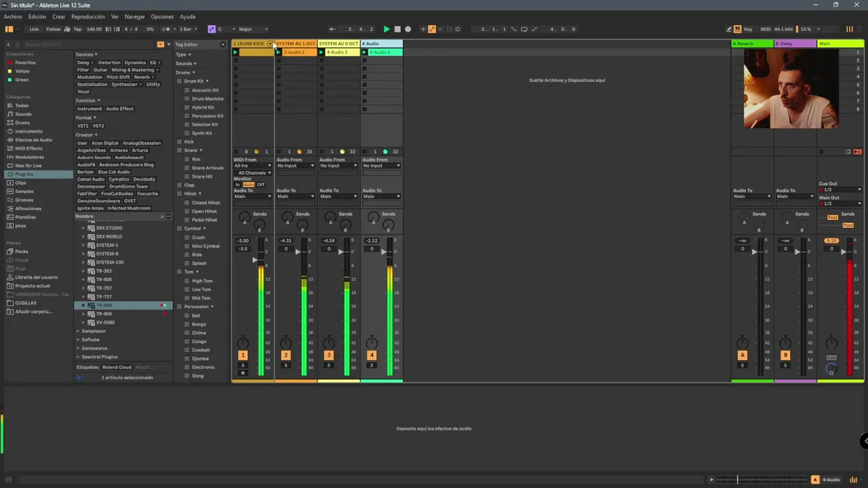This screenshot has height=488, width=868.
Task: Click the Main track volume fader handle
Action: pyautogui.click(x=844, y=251)
